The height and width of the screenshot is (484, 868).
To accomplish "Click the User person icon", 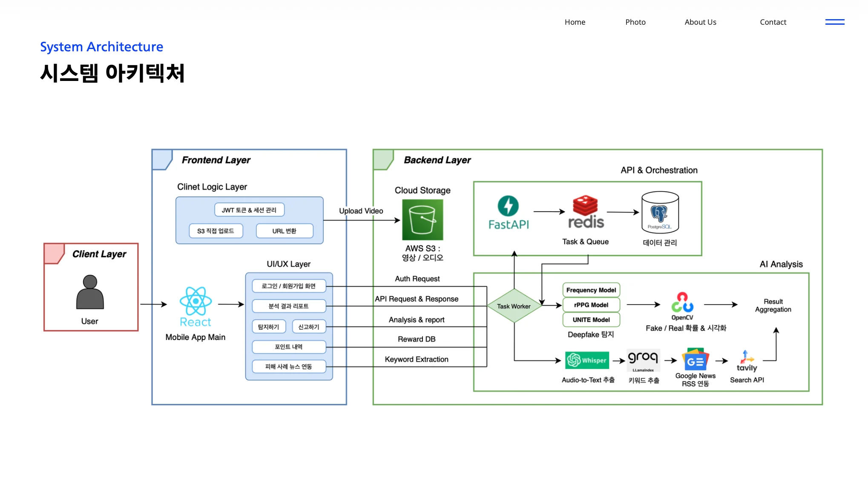I will pos(90,292).
